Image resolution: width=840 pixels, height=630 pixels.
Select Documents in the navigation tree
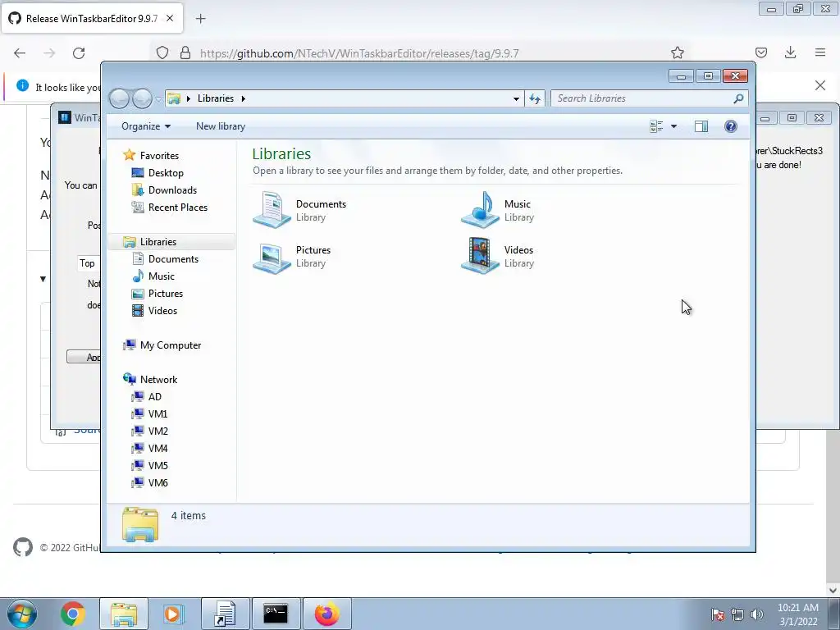(173, 258)
